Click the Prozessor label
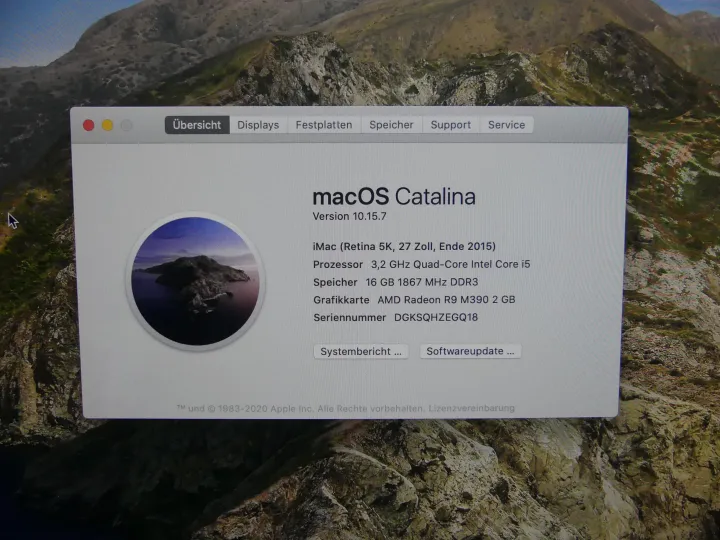Viewport: 720px width, 540px height. click(338, 264)
